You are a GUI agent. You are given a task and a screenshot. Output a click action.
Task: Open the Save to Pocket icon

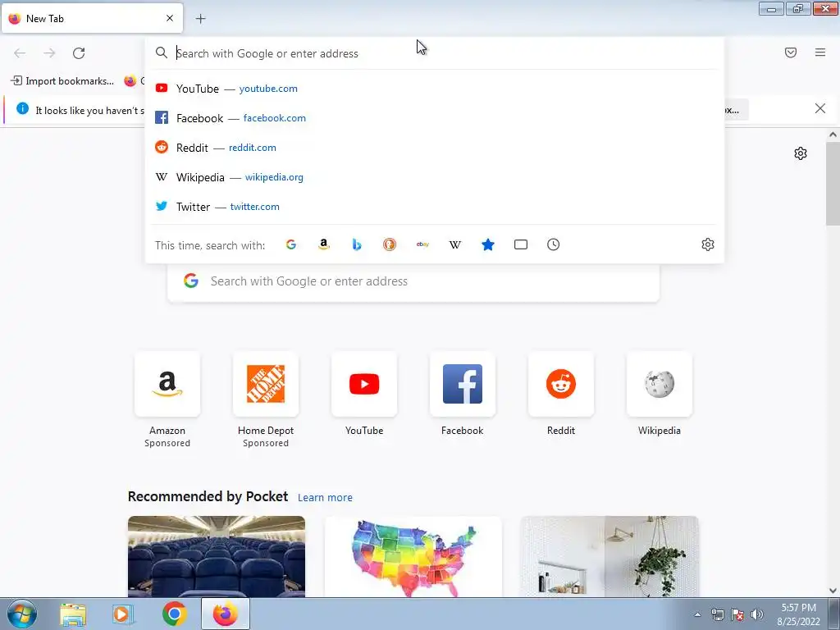point(791,52)
